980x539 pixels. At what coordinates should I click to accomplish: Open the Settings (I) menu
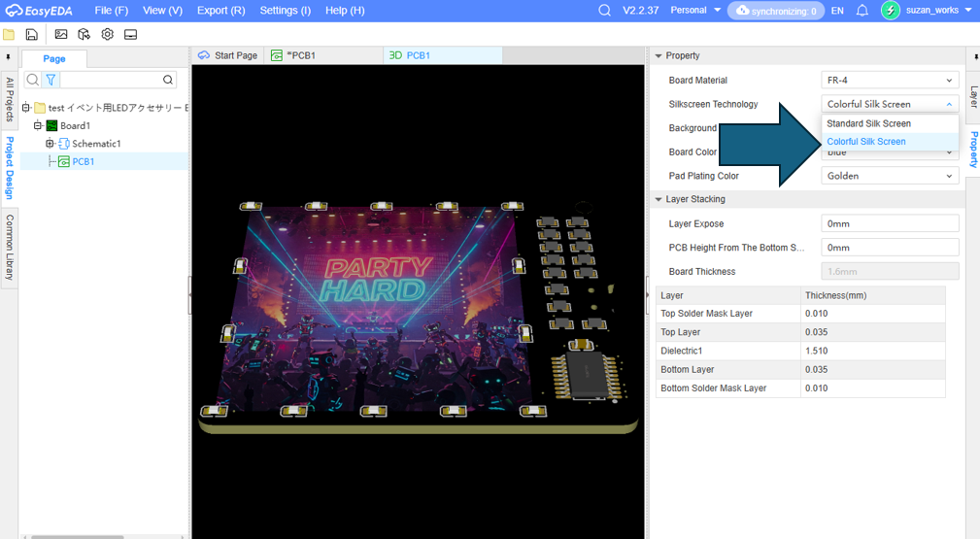coord(285,11)
